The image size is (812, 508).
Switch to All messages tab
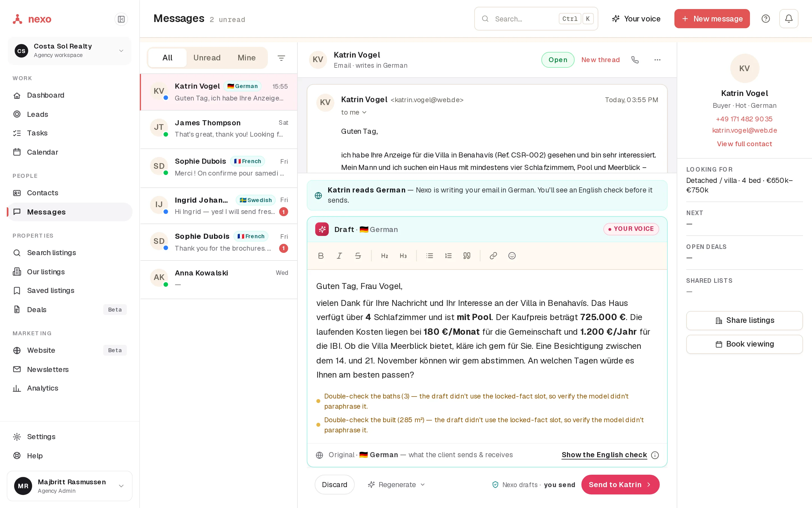(x=167, y=58)
